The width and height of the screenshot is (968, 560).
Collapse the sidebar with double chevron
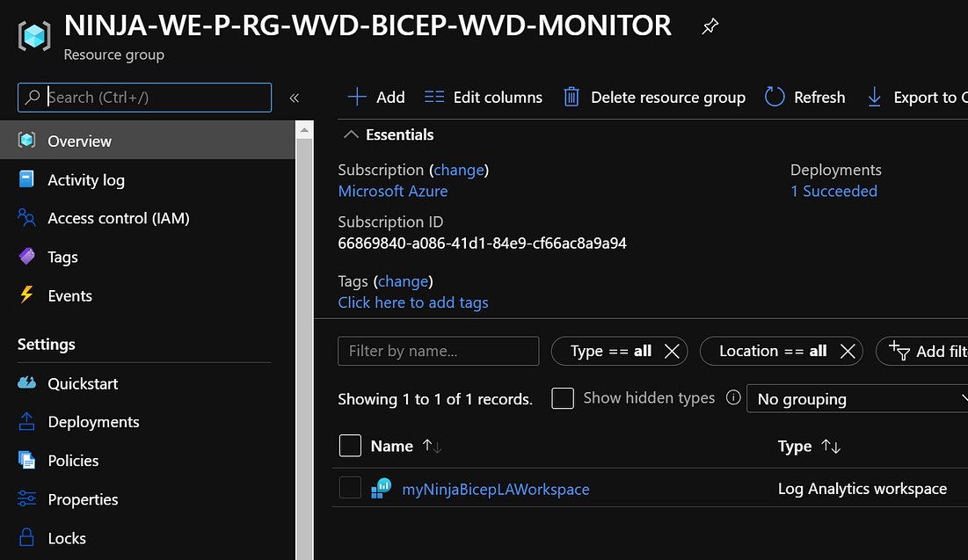tap(294, 98)
